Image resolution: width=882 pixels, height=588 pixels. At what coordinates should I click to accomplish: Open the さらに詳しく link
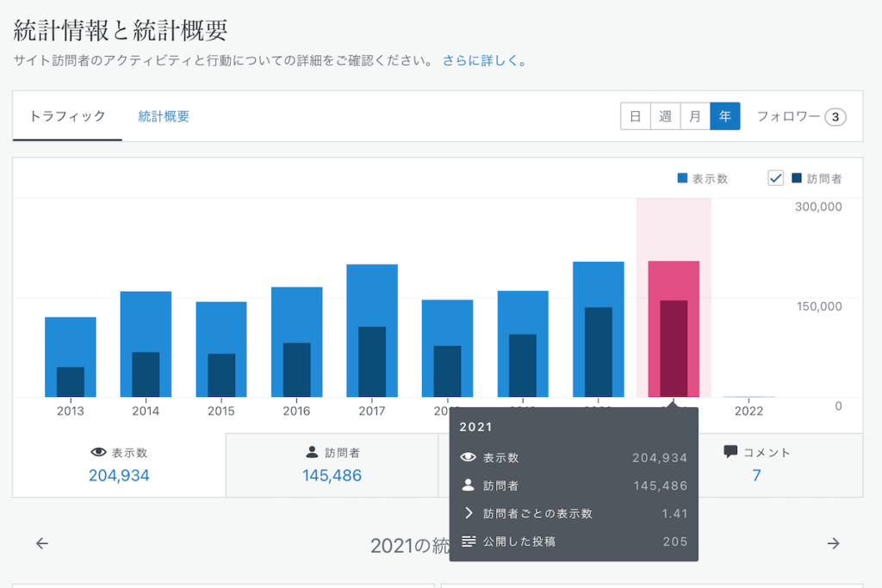click(x=484, y=61)
